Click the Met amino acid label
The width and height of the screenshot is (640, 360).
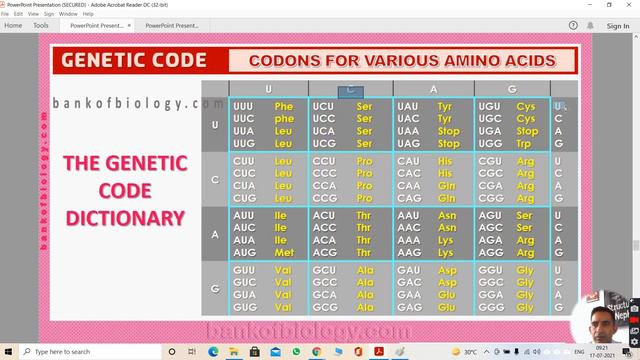coord(284,253)
